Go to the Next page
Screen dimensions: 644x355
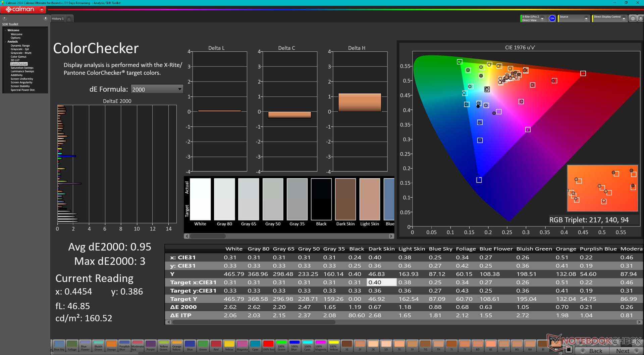coord(627,351)
